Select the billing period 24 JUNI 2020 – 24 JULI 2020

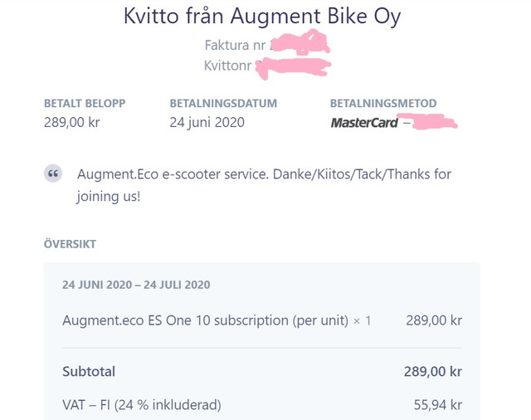pyautogui.click(x=136, y=285)
